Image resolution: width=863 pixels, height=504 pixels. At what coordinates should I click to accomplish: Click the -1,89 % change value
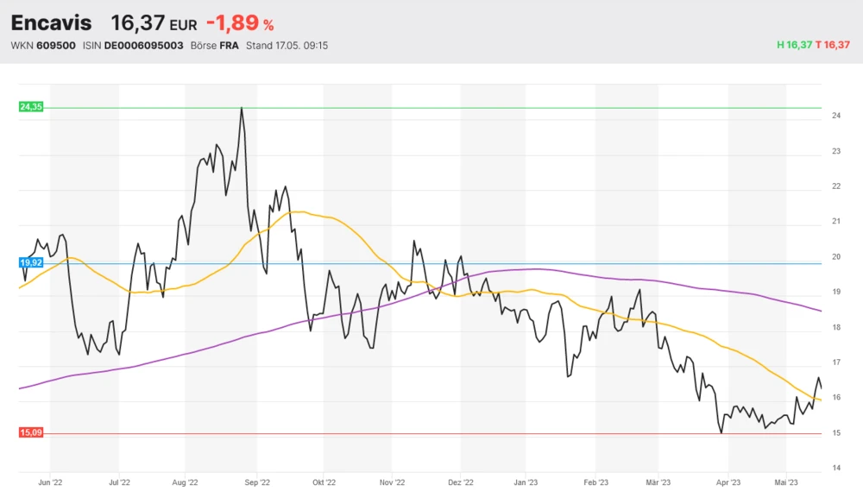239,23
